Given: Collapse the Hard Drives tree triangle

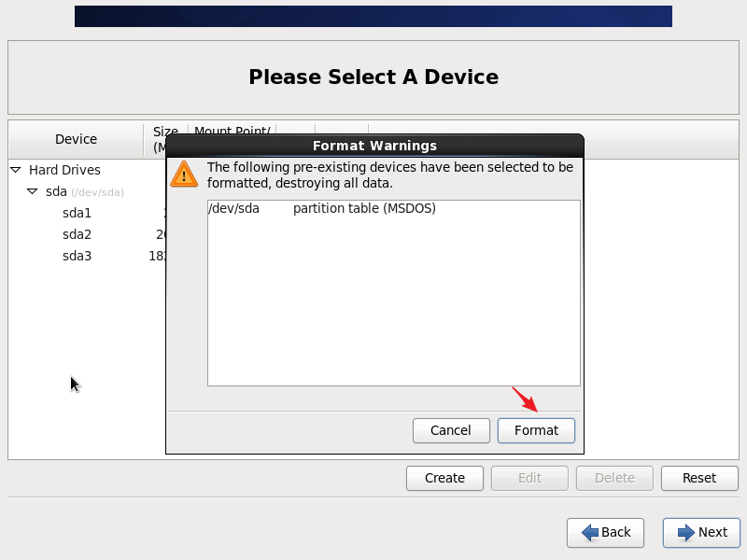Looking at the screenshot, I should 16,170.
